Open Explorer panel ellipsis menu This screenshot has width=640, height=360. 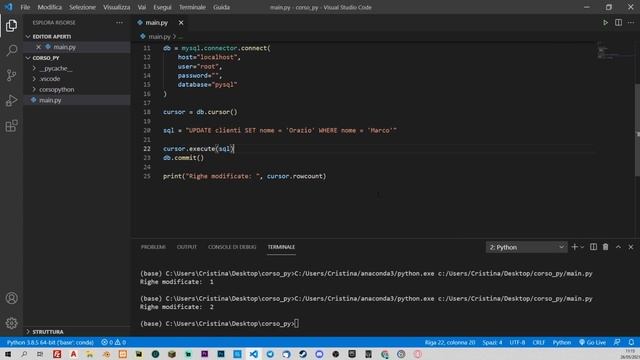[x=119, y=23]
